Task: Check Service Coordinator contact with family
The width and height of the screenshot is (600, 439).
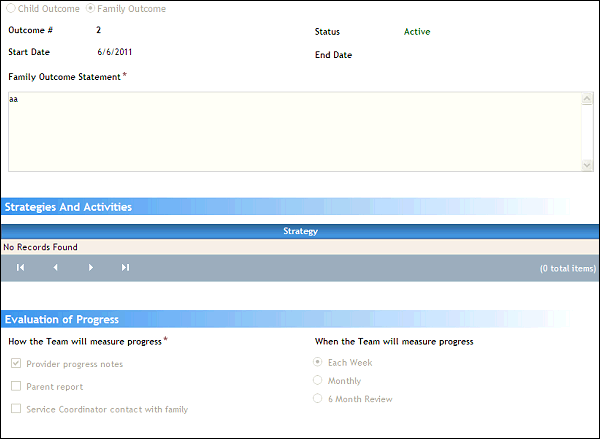Action: (16, 408)
